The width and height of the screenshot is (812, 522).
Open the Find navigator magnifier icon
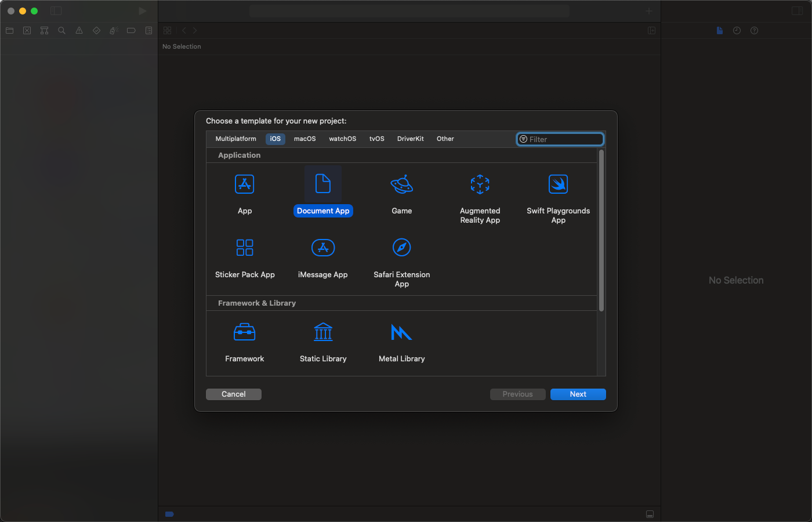click(x=61, y=30)
